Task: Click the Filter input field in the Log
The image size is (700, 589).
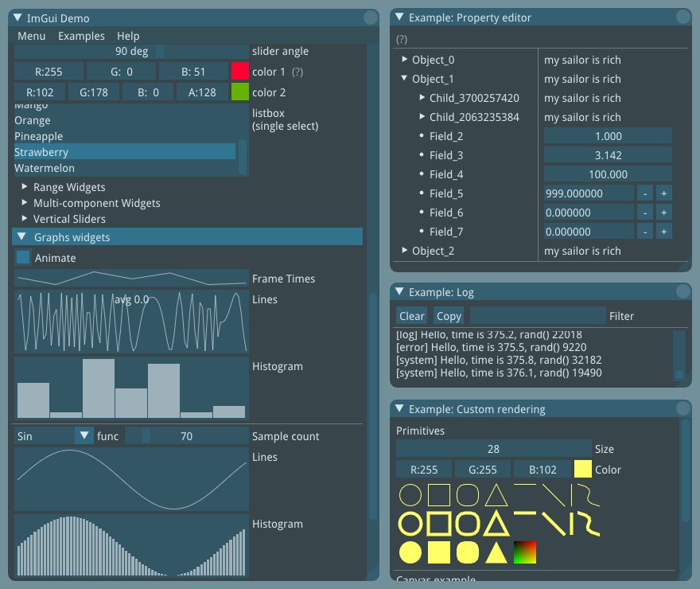Action: (x=538, y=316)
